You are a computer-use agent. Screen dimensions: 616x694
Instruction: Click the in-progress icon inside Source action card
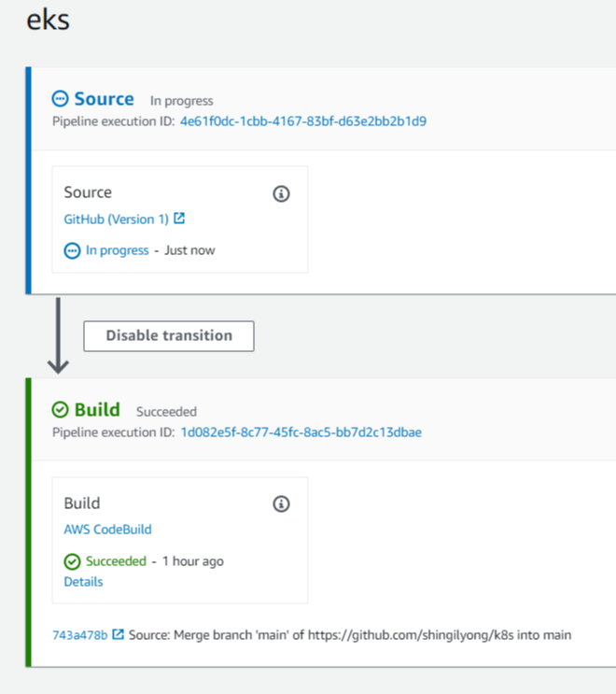(x=72, y=251)
